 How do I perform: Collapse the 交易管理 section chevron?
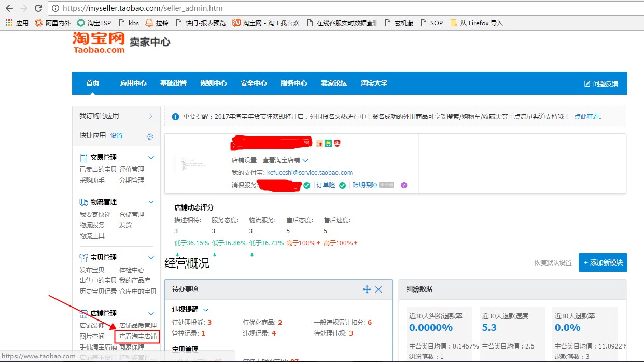tap(151, 157)
